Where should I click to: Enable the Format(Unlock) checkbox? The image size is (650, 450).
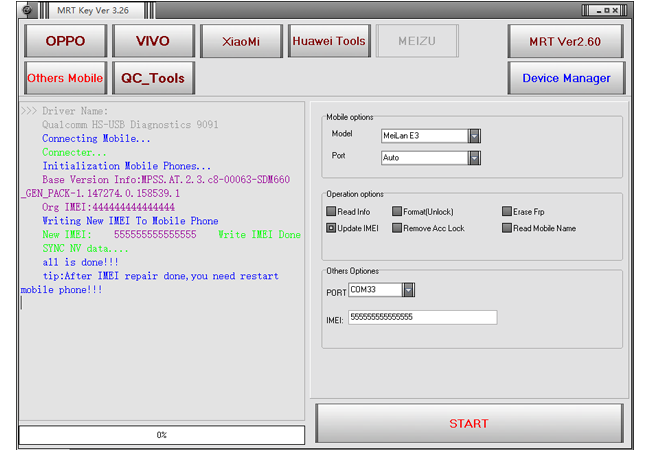click(397, 211)
